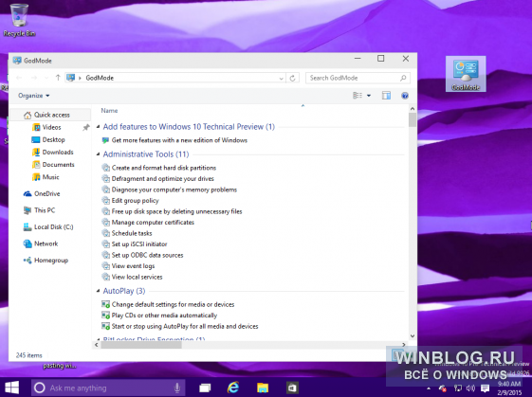Click the Name column header
Screen dimensions: 532x397
pyautogui.click(x=109, y=111)
